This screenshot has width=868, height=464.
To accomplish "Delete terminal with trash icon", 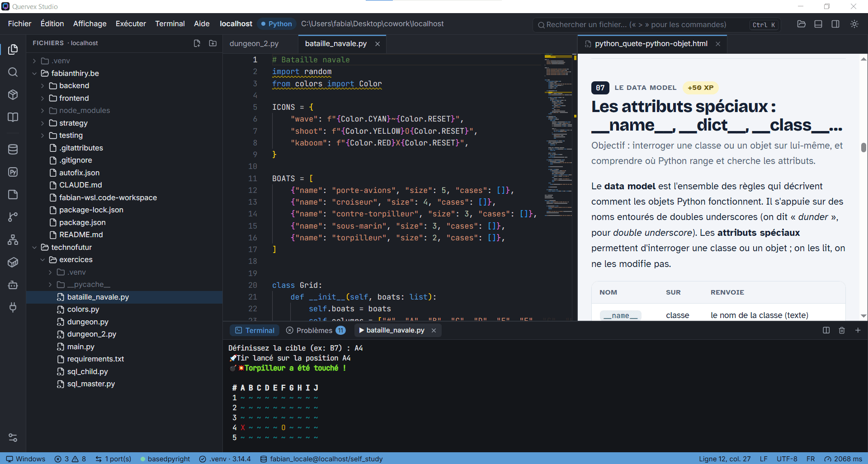I will point(842,330).
